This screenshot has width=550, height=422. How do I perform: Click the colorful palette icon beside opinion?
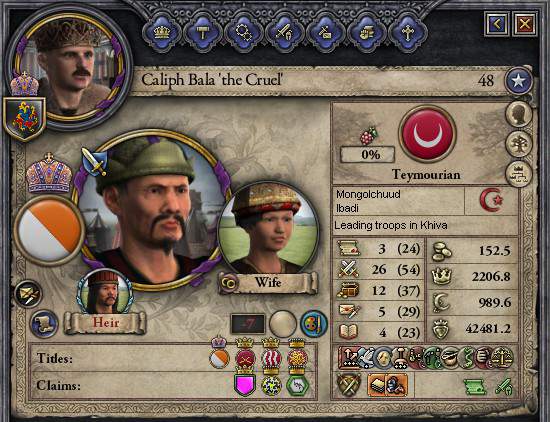(x=314, y=324)
